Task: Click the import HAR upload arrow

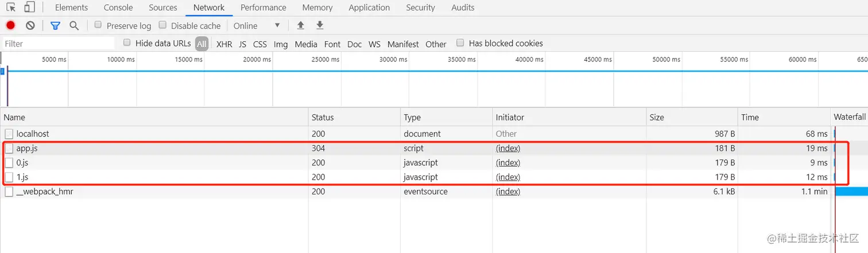Action: point(300,26)
